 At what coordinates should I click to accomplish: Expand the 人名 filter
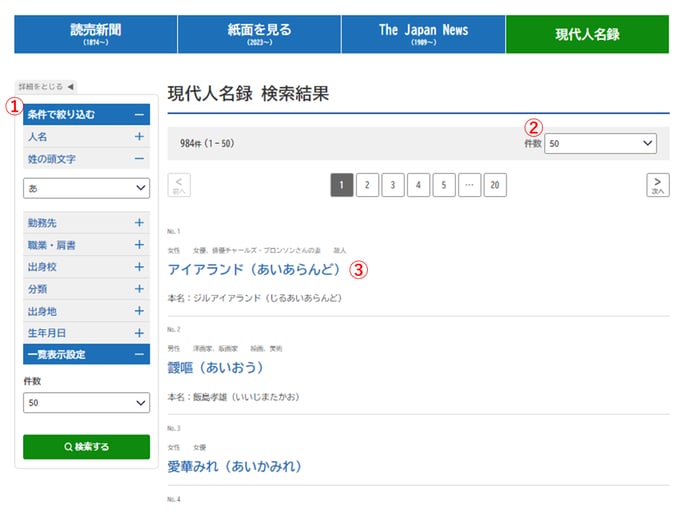pos(139,137)
